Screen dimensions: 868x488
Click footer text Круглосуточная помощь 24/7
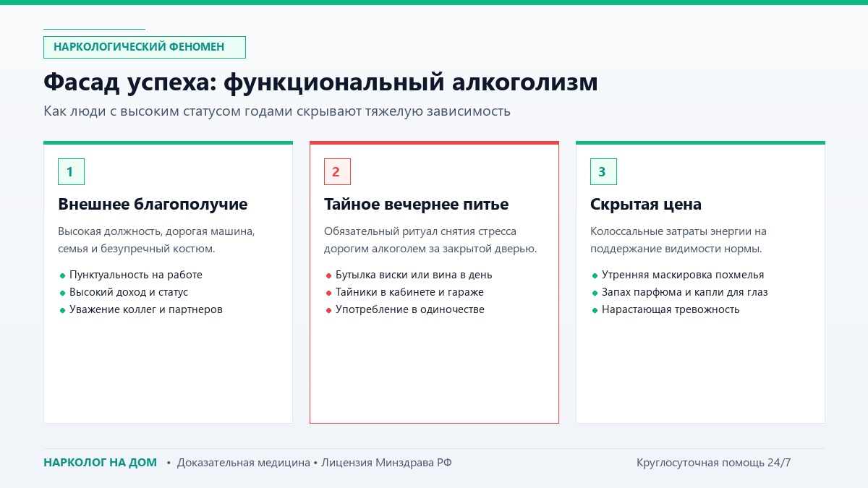point(714,463)
